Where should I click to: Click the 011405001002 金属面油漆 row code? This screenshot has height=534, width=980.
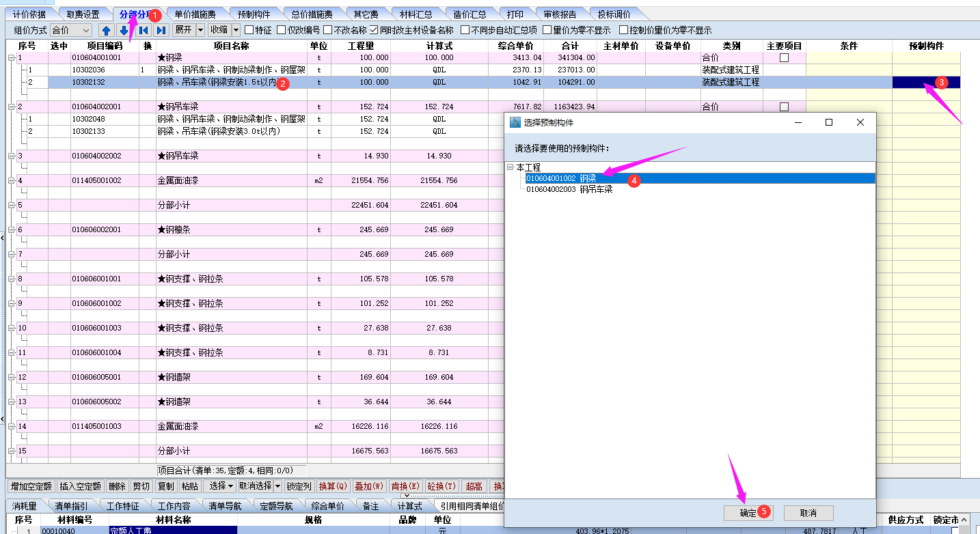[x=96, y=181]
